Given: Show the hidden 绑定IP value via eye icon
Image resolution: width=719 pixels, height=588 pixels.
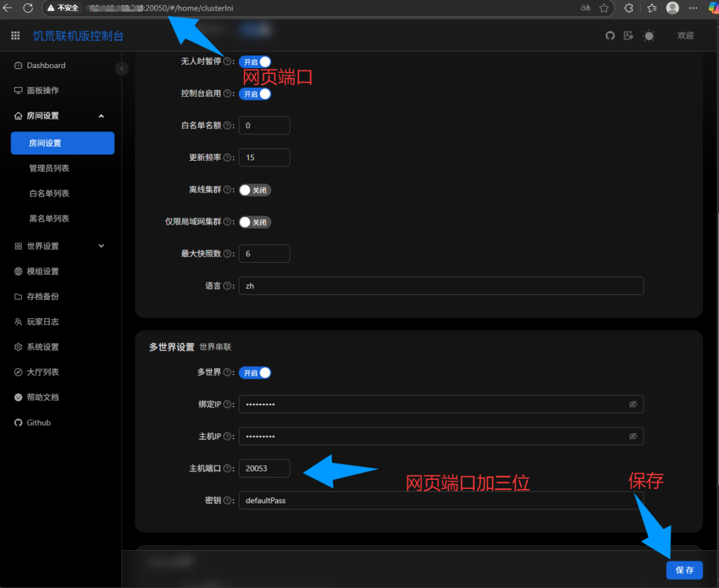Looking at the screenshot, I should point(633,405).
